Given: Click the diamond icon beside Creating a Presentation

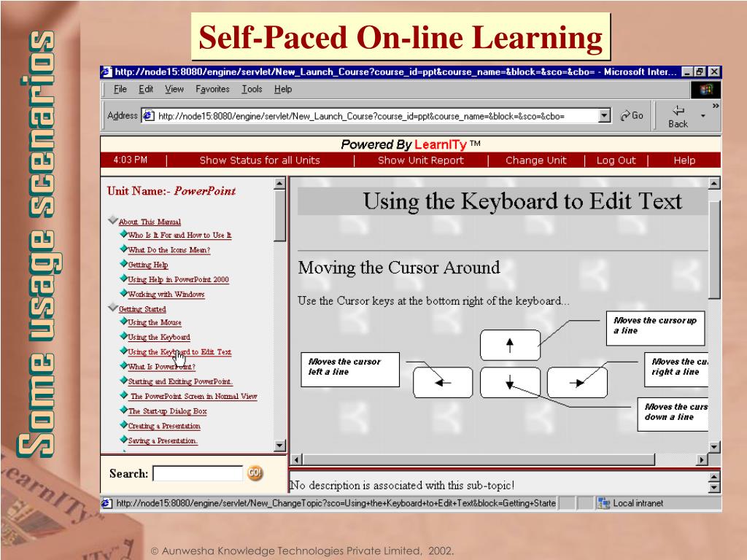Looking at the screenshot, I should point(123,424).
